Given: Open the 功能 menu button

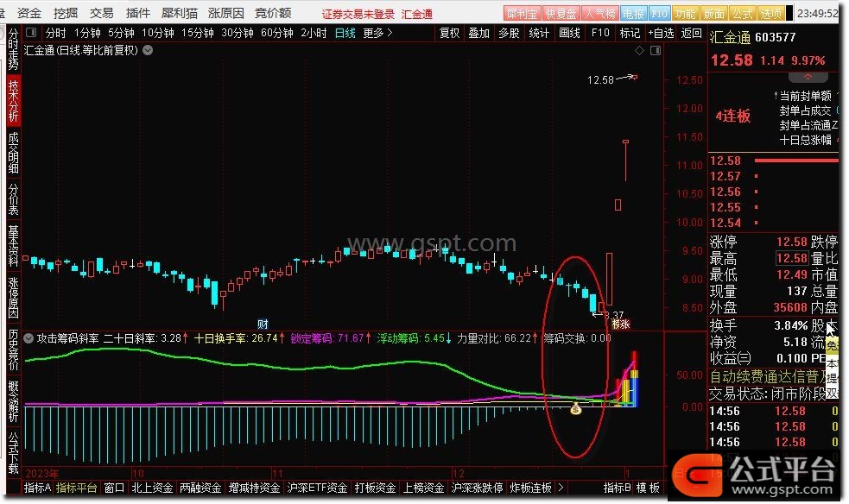Looking at the screenshot, I should (x=685, y=13).
